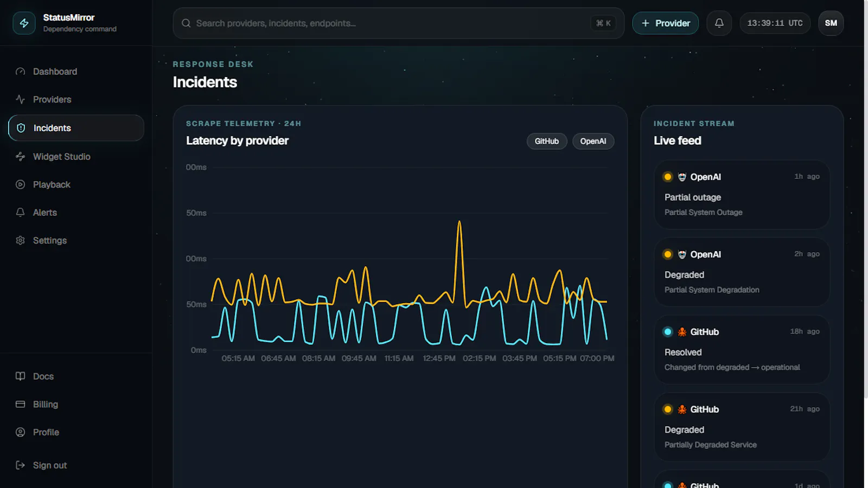
Task: Open Widget Studio
Action: pyautogui.click(x=76, y=157)
